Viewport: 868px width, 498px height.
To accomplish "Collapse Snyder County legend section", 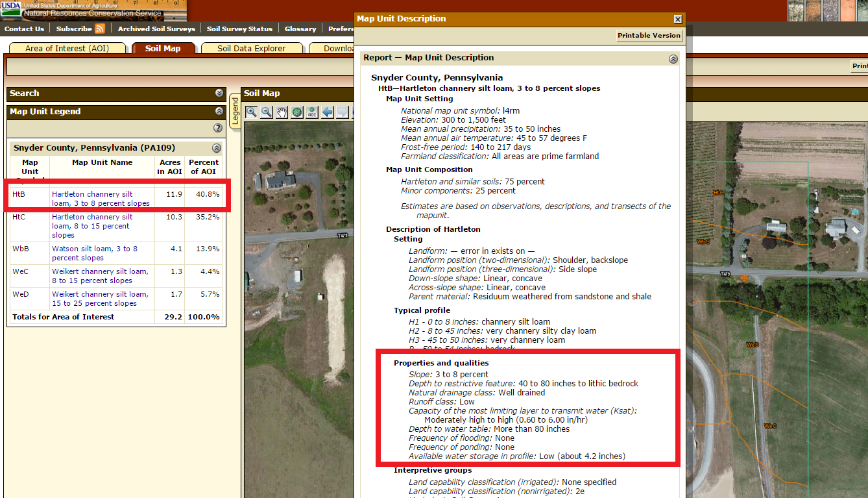I will tap(216, 148).
